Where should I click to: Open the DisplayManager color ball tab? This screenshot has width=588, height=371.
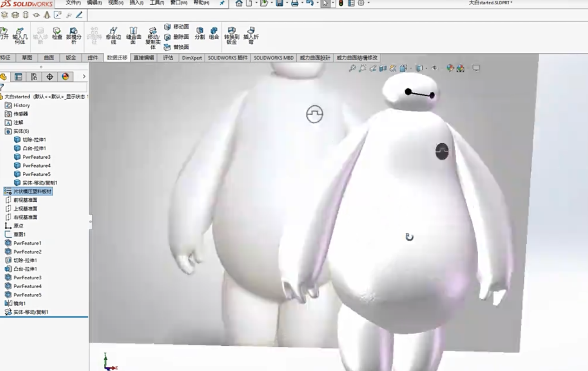point(65,77)
